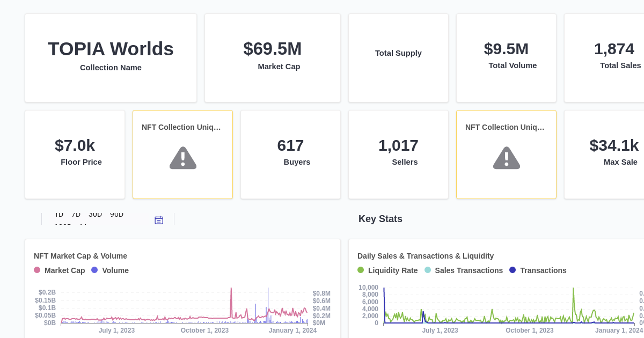
Task: Open the TOPIA Worlds collection name card
Action: [111, 58]
